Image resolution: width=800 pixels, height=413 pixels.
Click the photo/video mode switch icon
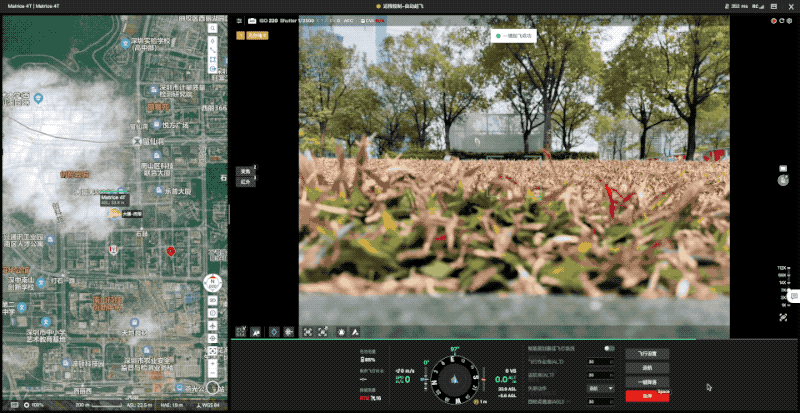783,168
